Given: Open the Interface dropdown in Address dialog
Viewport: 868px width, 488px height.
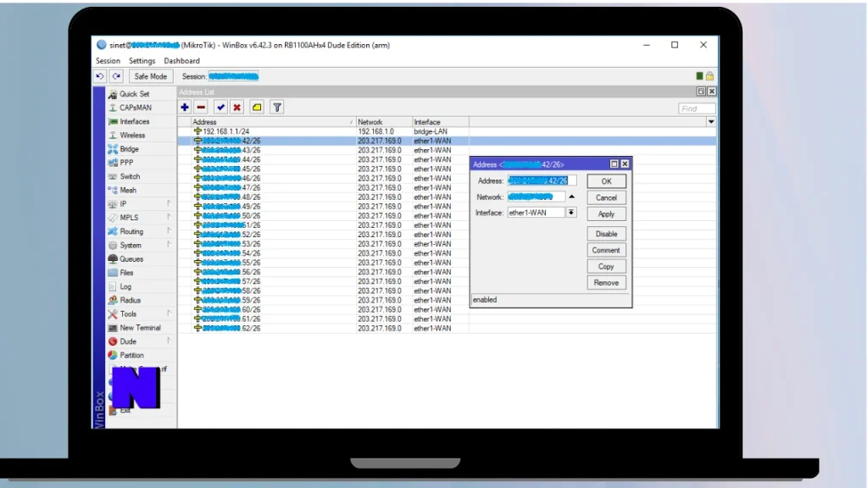Looking at the screenshot, I should [571, 213].
